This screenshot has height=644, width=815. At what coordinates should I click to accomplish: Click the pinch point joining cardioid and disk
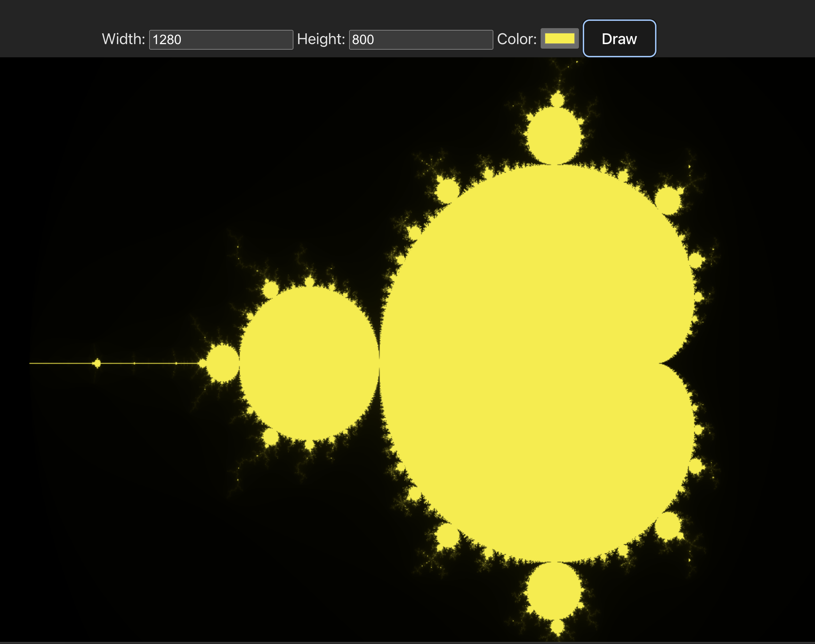click(x=379, y=363)
